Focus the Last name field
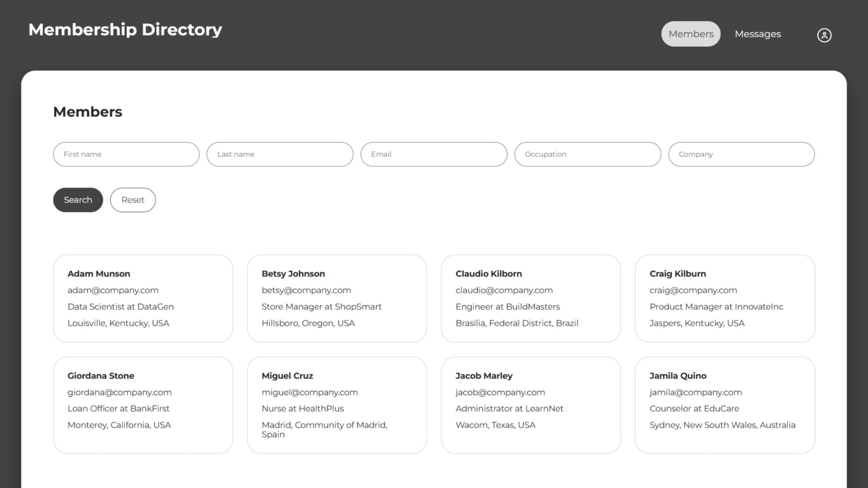The height and width of the screenshot is (488, 868). pos(280,154)
